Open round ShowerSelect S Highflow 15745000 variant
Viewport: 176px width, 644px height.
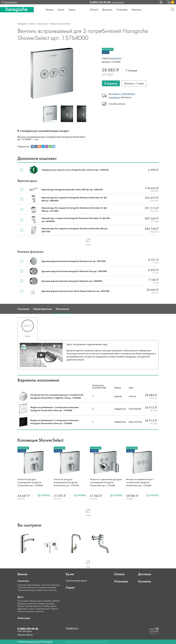57,396
